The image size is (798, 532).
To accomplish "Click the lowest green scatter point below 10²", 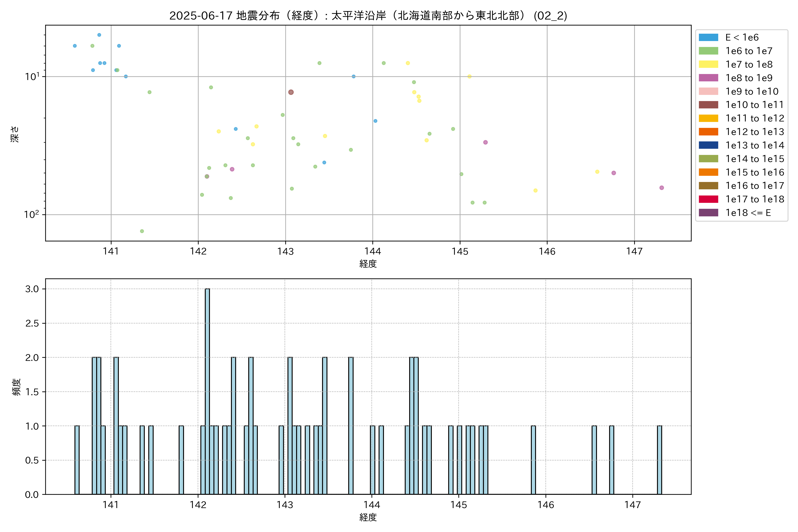I will (x=142, y=231).
